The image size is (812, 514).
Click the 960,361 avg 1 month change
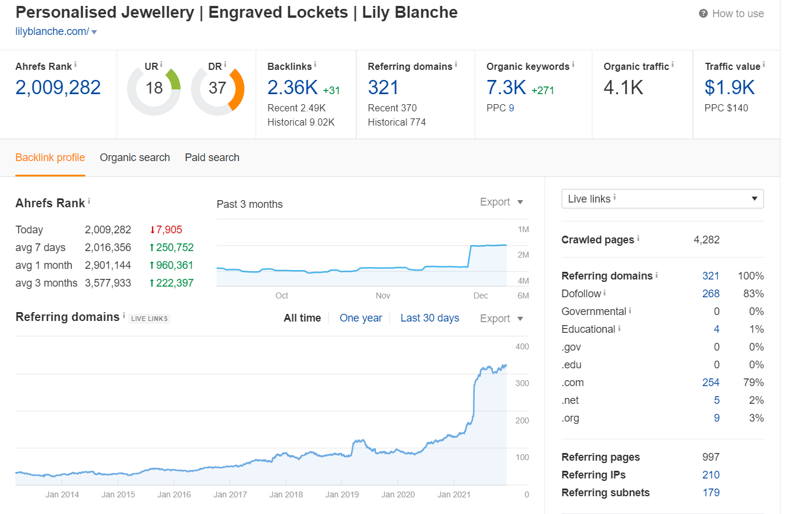click(x=172, y=265)
